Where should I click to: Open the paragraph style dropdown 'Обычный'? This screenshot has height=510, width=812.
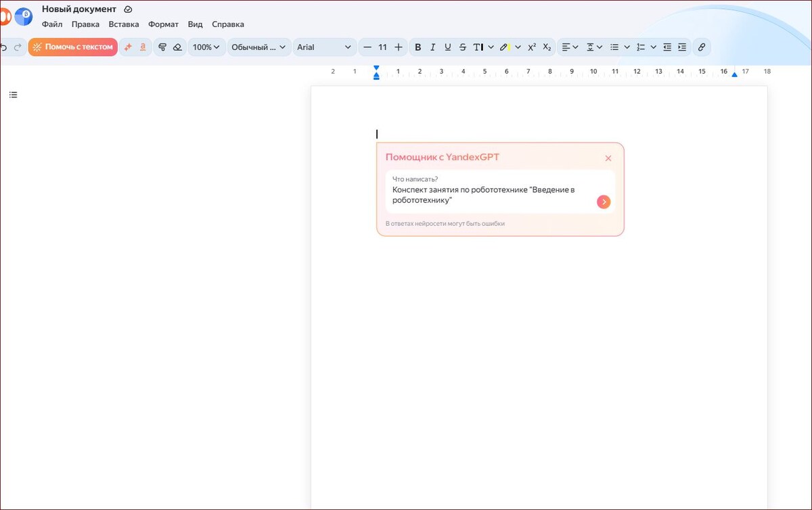(x=258, y=47)
